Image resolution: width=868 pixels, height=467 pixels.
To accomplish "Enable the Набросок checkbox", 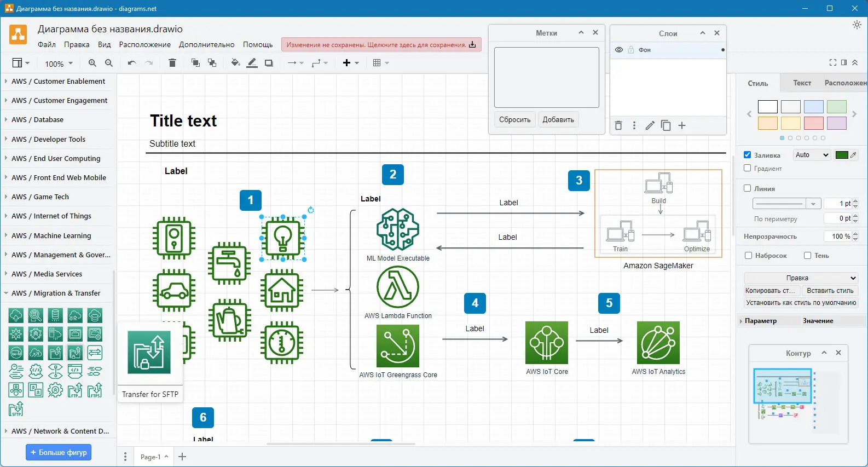I will point(748,255).
